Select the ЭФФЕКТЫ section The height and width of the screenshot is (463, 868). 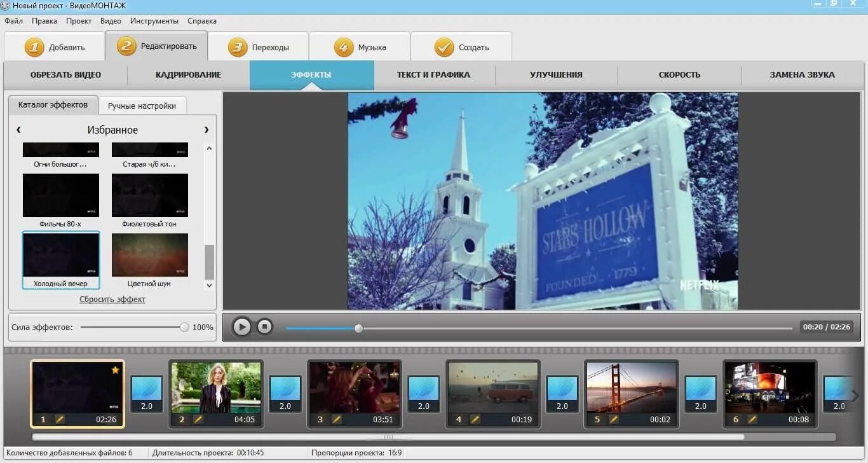tap(311, 75)
